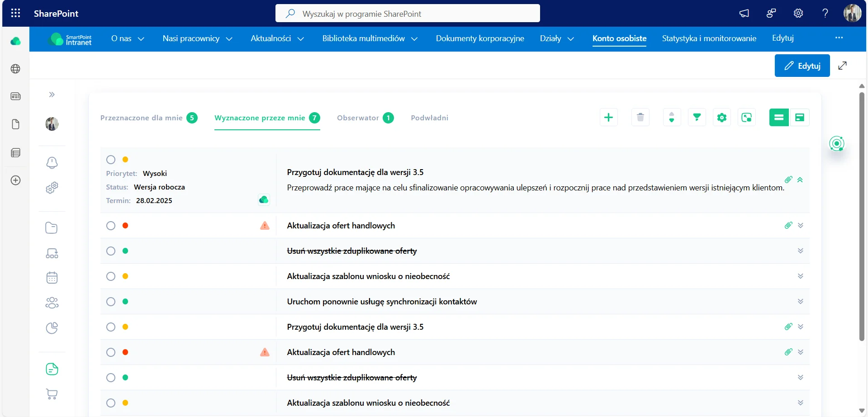Select radio of first 'Aktualizacja ofert handlowych'
The image size is (868, 417).
[x=111, y=226]
